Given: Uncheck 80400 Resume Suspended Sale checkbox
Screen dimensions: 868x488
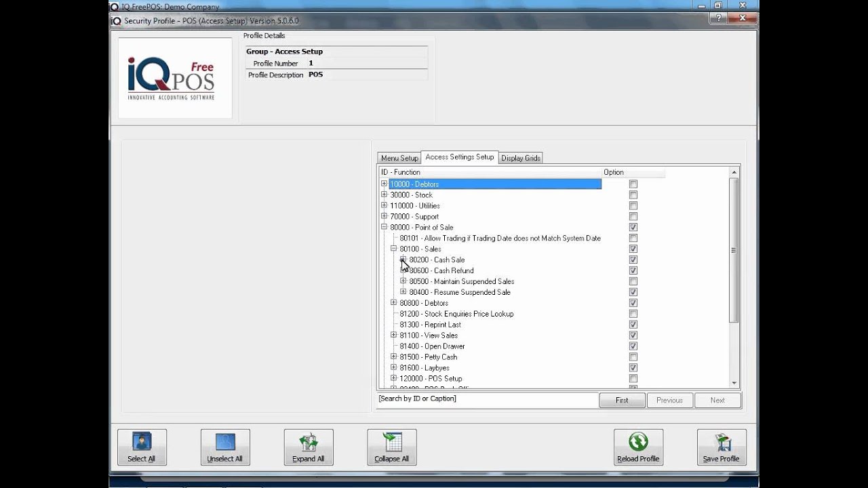Looking at the screenshot, I should [633, 293].
